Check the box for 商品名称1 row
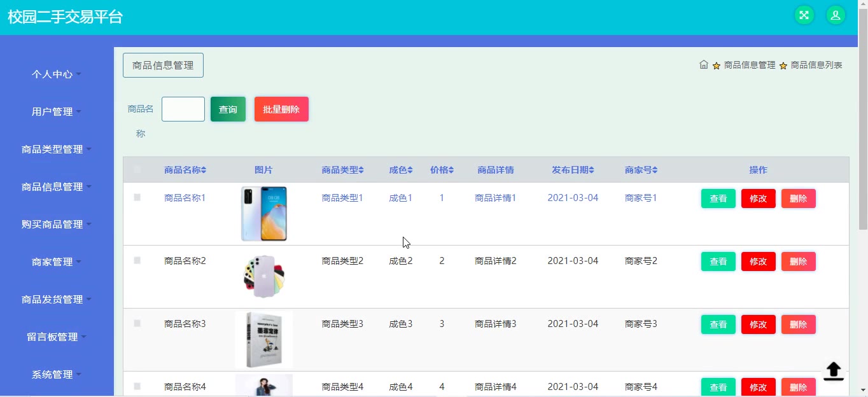This screenshot has height=397, width=868. (137, 198)
